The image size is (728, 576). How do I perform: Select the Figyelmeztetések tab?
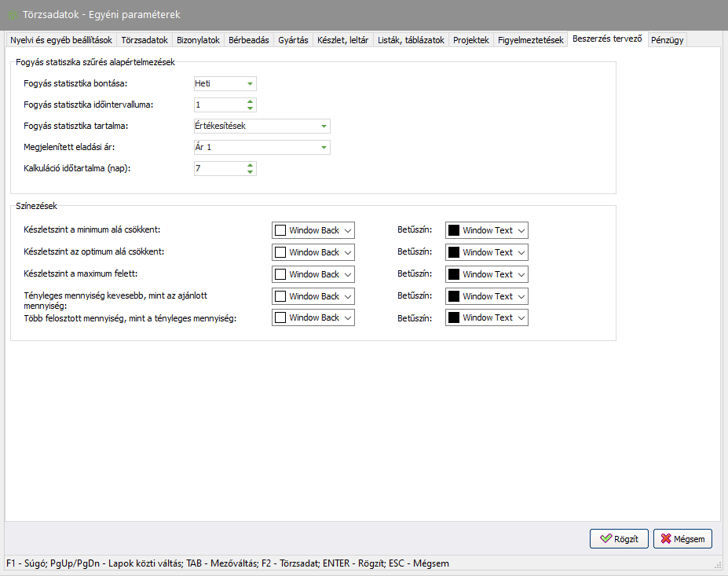pos(530,40)
